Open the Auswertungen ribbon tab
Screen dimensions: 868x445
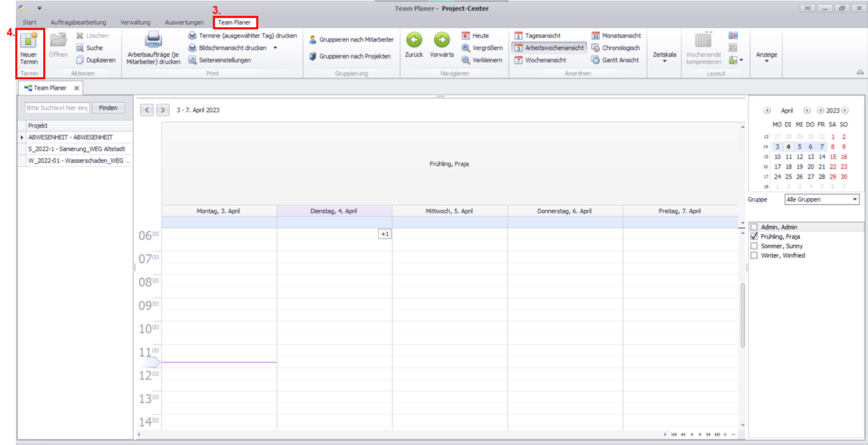tap(184, 23)
